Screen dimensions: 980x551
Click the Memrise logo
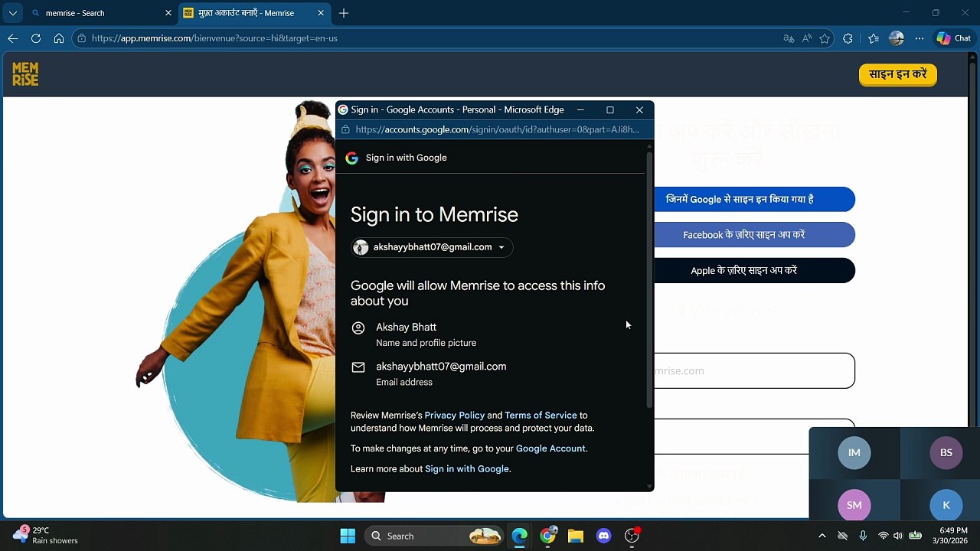coord(25,74)
